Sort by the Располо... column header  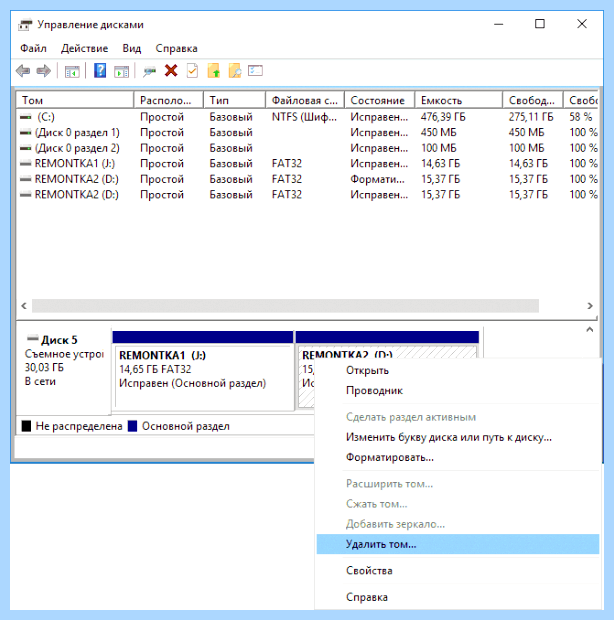pos(168,100)
